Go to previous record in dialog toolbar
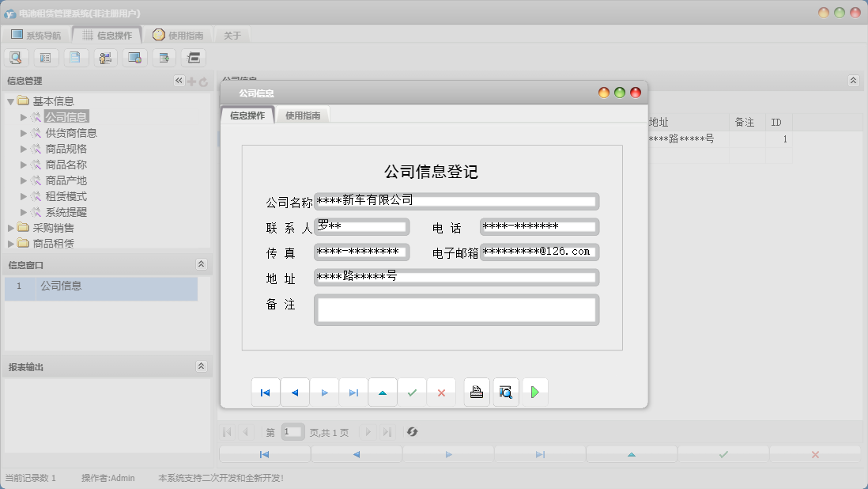The width and height of the screenshot is (868, 489). pyautogui.click(x=295, y=392)
